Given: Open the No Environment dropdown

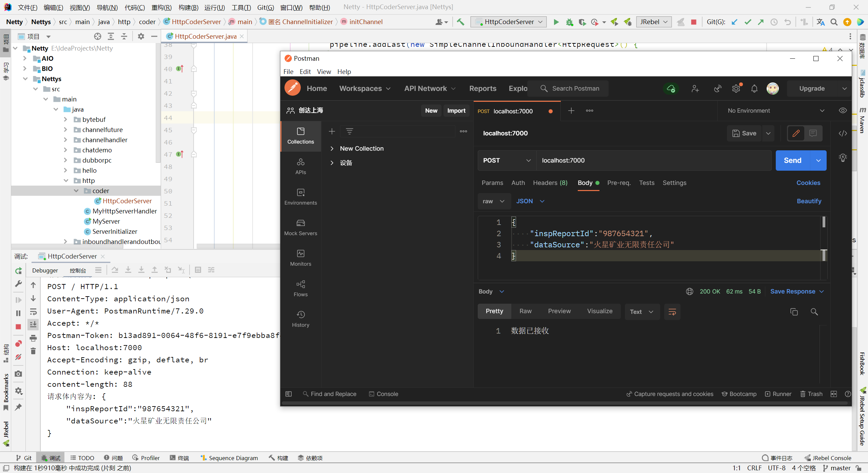Looking at the screenshot, I should [x=776, y=111].
